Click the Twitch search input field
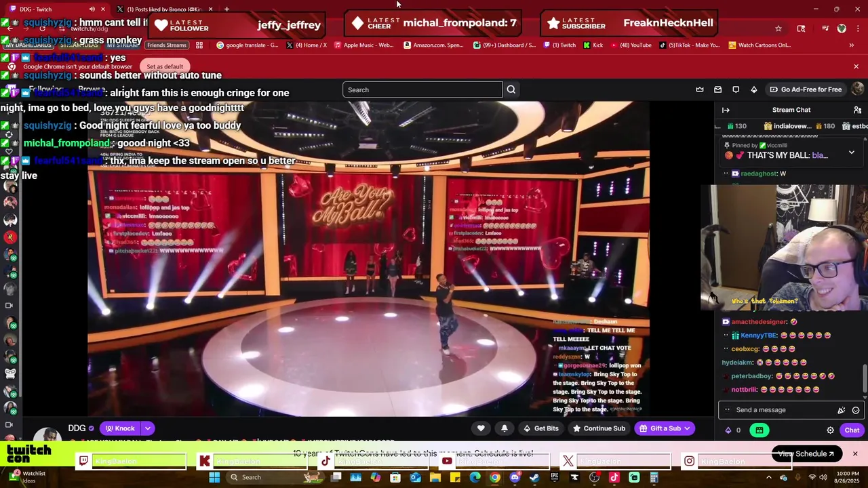Viewport: 868px width, 488px height. coord(422,89)
